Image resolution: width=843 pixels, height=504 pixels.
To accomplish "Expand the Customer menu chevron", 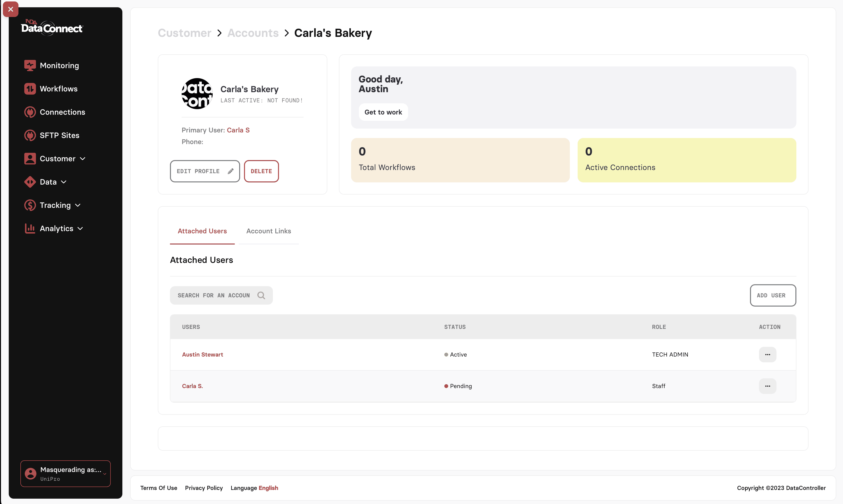I will point(83,159).
